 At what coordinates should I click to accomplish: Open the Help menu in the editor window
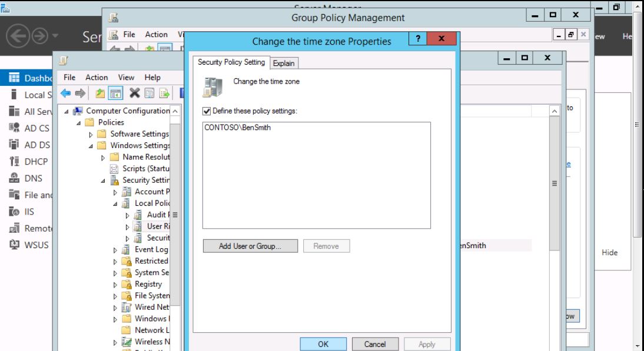coord(152,77)
